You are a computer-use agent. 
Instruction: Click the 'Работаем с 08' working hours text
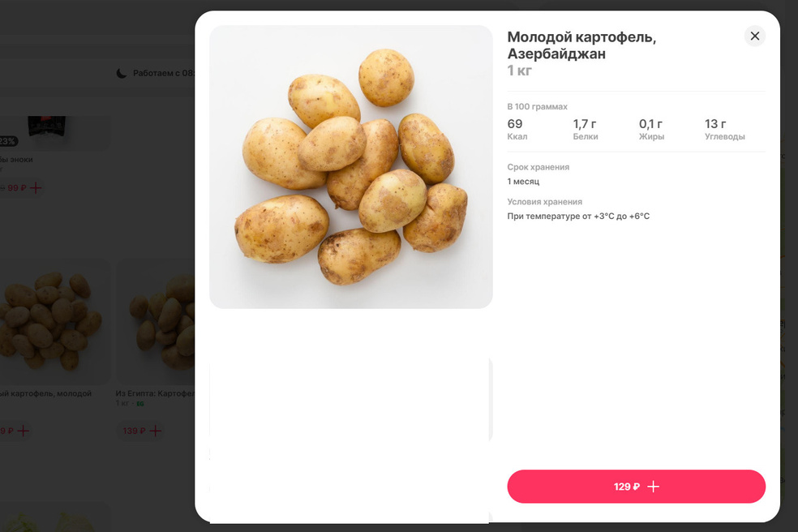click(164, 73)
